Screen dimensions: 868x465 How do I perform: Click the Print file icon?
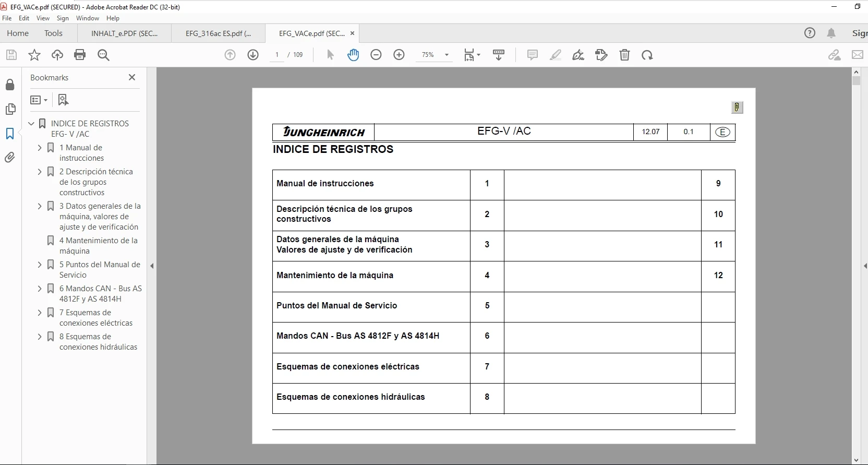(80, 55)
